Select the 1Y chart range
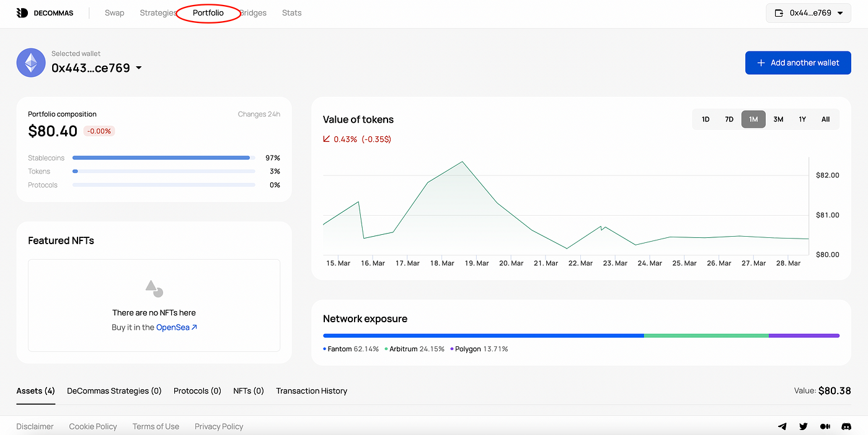 tap(802, 120)
